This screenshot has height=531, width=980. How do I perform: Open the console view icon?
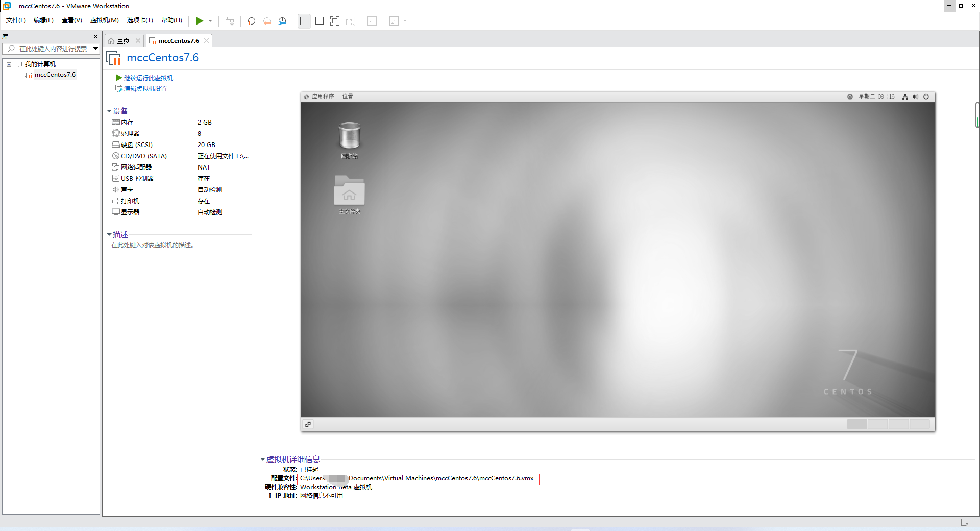(x=373, y=21)
